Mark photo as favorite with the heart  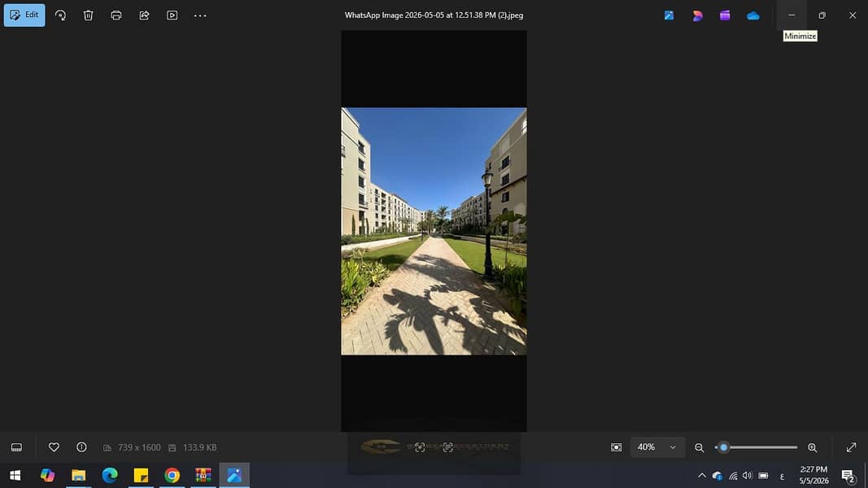pyautogui.click(x=54, y=447)
